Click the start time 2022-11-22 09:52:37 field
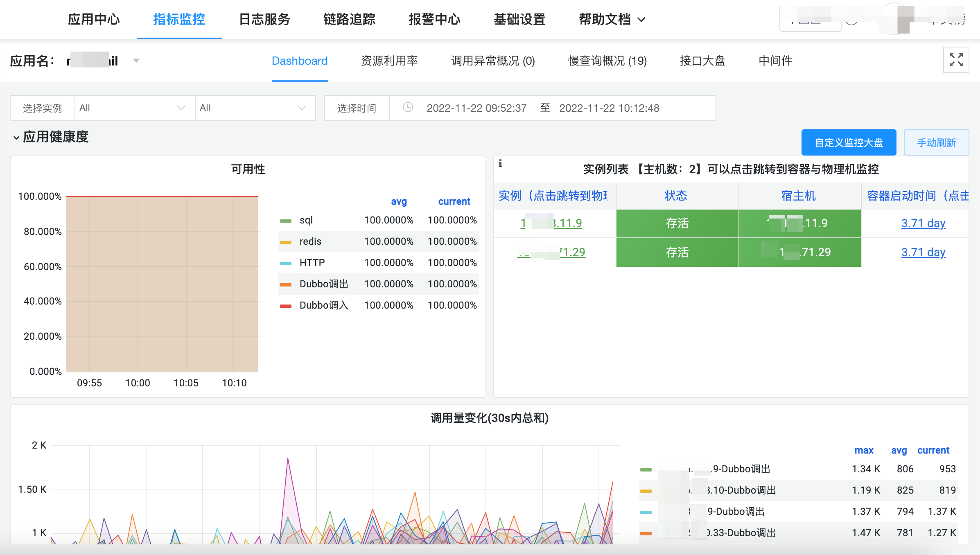This screenshot has height=555, width=980. (476, 108)
